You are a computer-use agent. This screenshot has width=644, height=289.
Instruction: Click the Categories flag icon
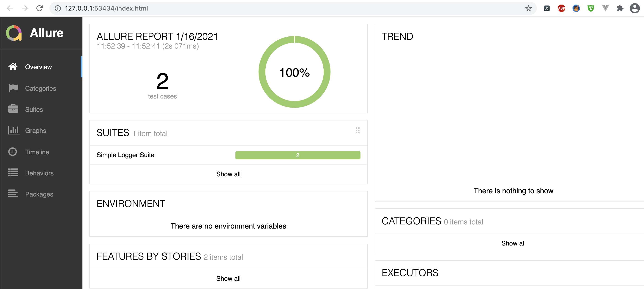tap(13, 88)
